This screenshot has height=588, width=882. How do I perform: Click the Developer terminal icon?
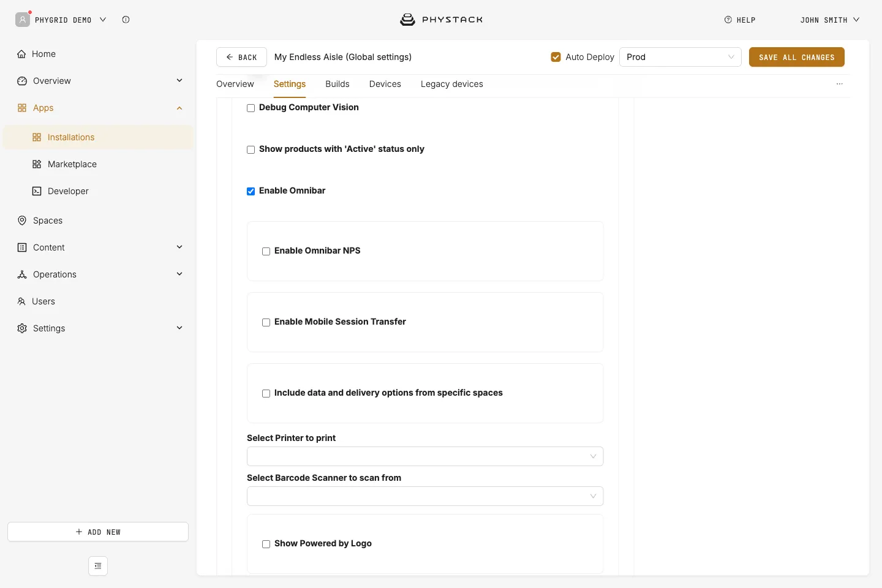coord(37,191)
